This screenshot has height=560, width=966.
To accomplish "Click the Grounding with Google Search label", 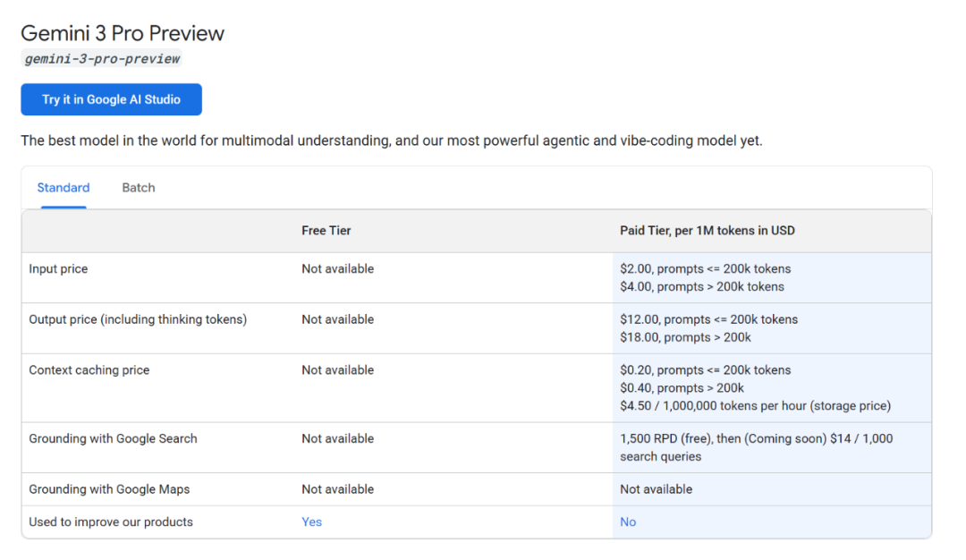I will pos(113,439).
